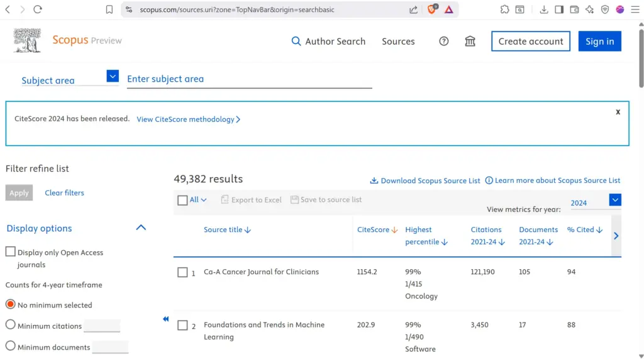Open Sources in top navigation
This screenshot has width=644, height=359.
(x=398, y=41)
